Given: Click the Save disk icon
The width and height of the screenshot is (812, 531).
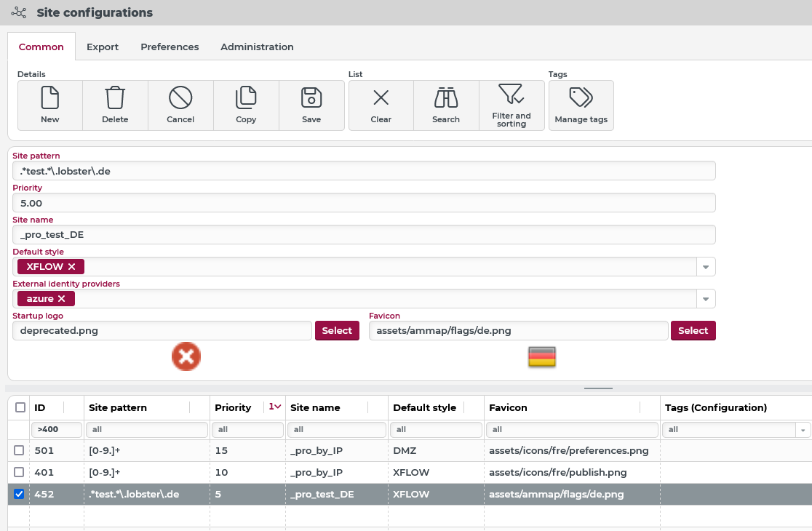Looking at the screenshot, I should (x=311, y=97).
